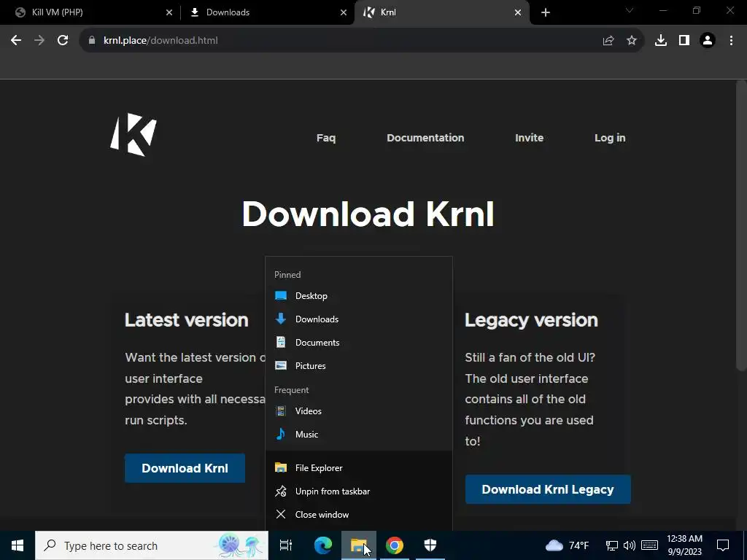
Task: Open Task View on taskbar
Action: [x=286, y=545]
